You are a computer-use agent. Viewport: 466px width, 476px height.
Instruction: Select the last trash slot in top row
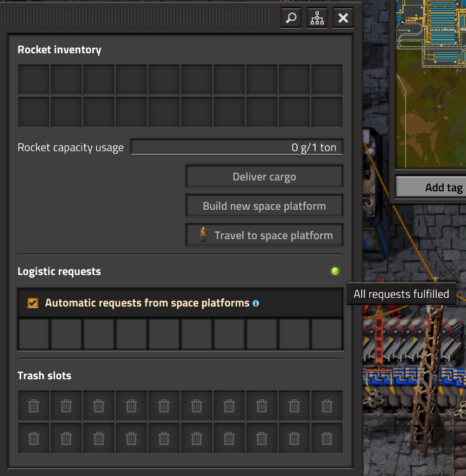pos(326,405)
